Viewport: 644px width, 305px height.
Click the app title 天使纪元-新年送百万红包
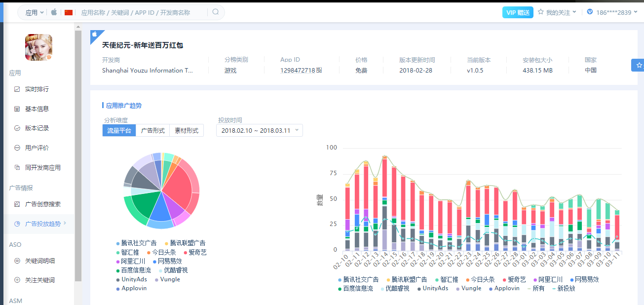tap(143, 45)
